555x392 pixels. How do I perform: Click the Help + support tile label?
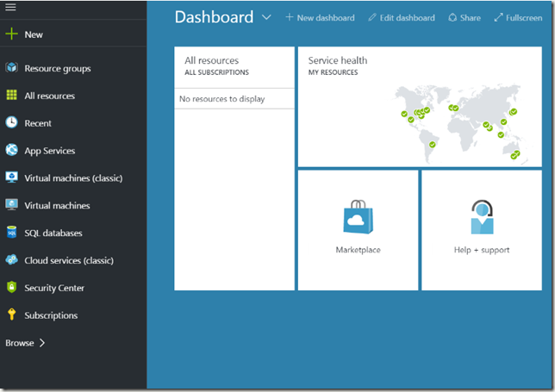[482, 250]
